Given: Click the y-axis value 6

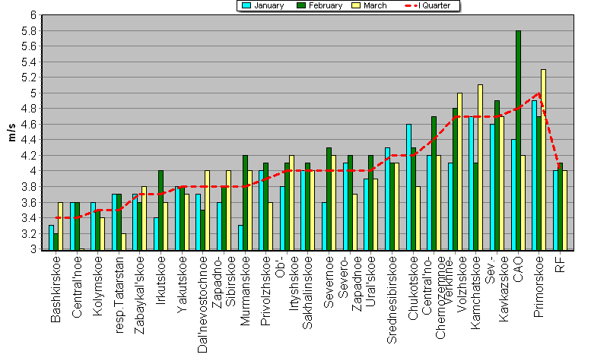Looking at the screenshot, I should coord(34,15).
